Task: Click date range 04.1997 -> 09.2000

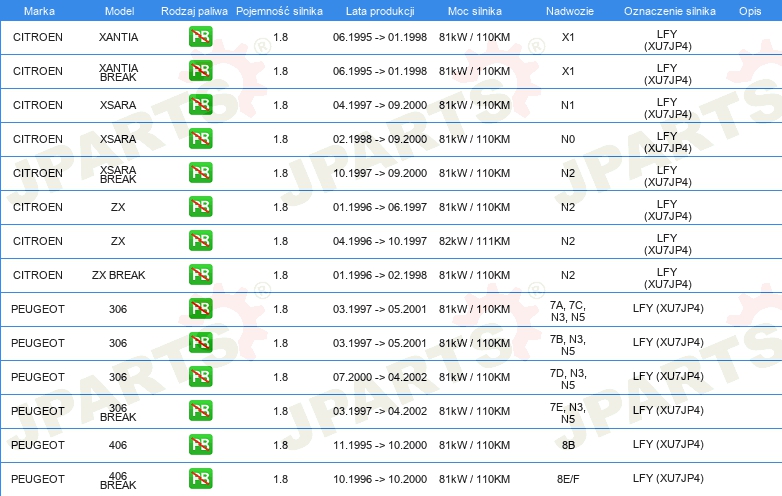Action: 380,105
